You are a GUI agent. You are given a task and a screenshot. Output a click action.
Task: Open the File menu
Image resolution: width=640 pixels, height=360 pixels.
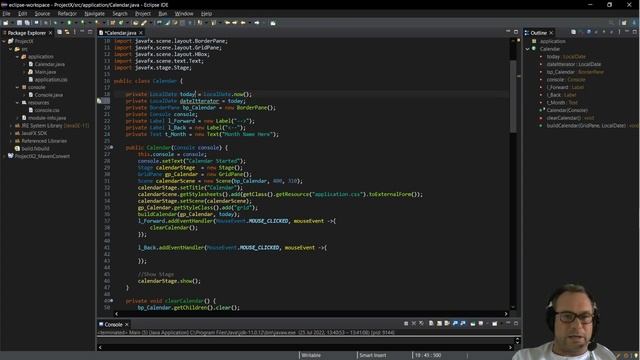pos(7,13)
